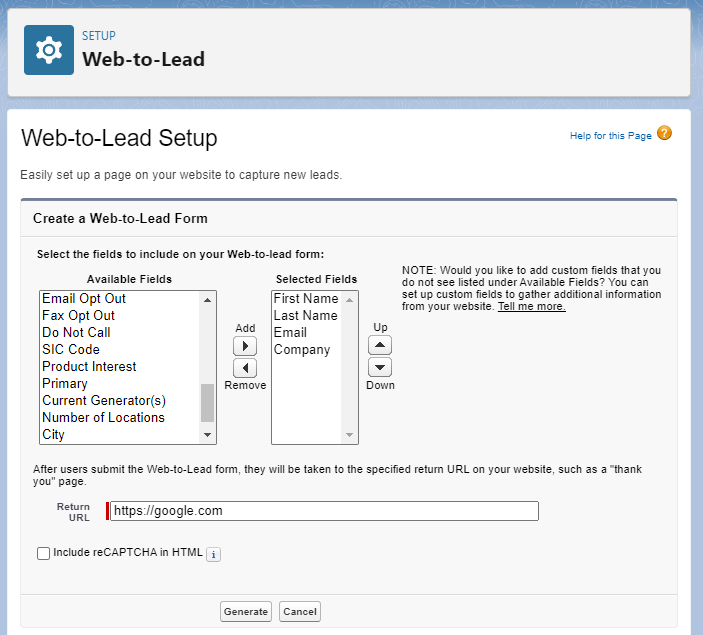The image size is (703, 635).
Task: Click the Available Fields scrollbar thumb
Action: (207, 403)
